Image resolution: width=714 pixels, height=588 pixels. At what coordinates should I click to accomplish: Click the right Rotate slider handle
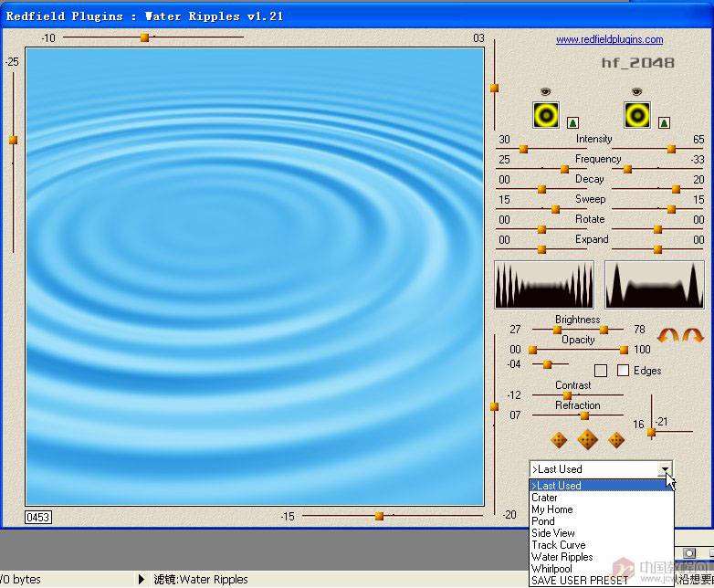pos(657,229)
